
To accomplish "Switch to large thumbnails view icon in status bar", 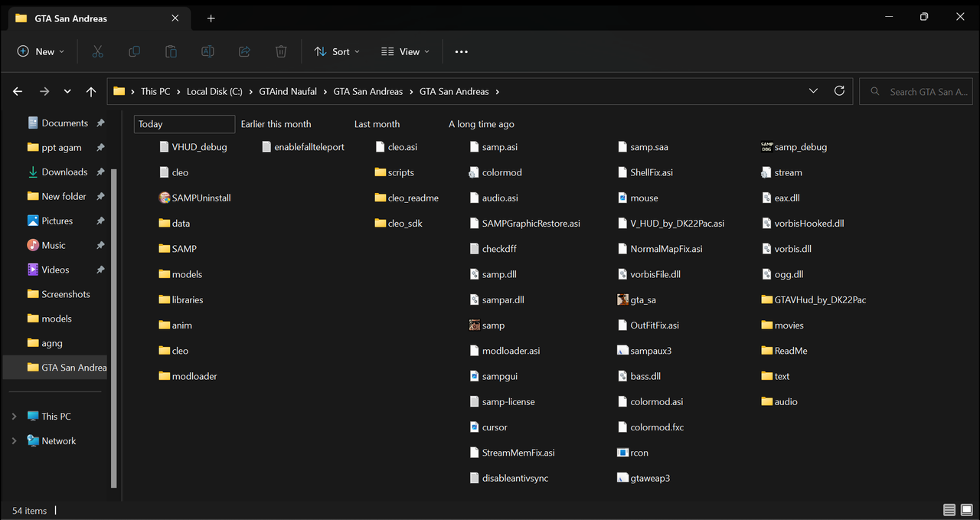I will 966,510.
